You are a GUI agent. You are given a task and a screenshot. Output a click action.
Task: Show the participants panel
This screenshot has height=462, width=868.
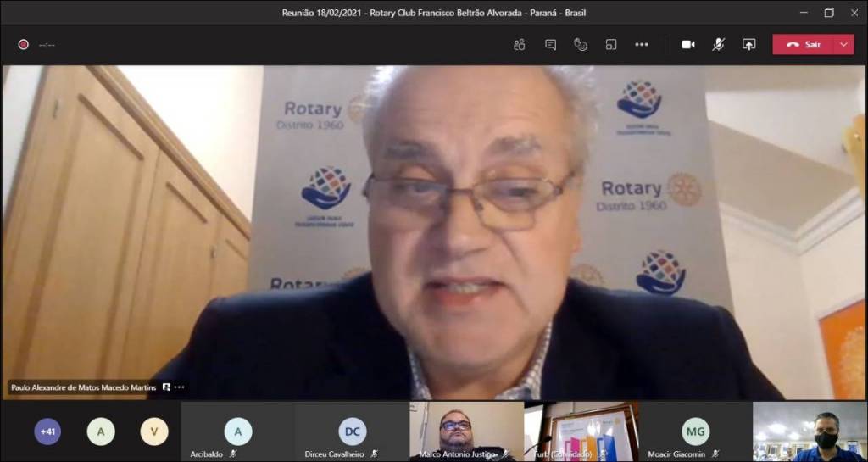tap(520, 45)
